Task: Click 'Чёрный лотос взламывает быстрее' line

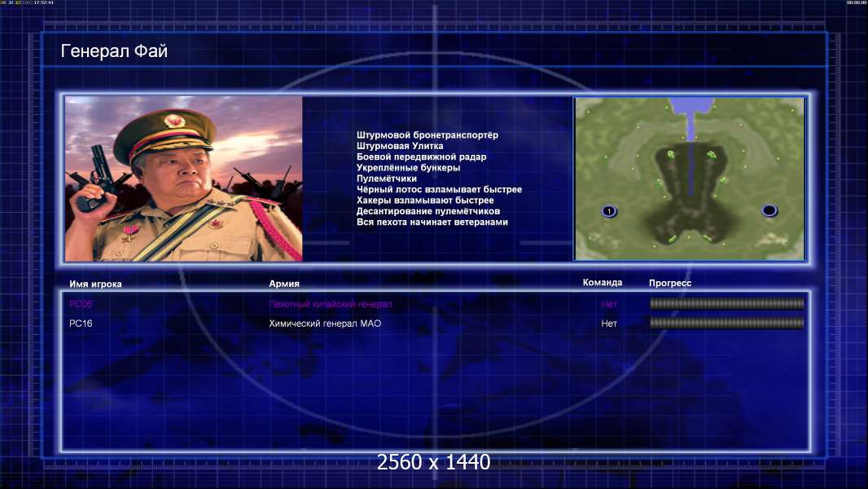Action: pos(439,189)
